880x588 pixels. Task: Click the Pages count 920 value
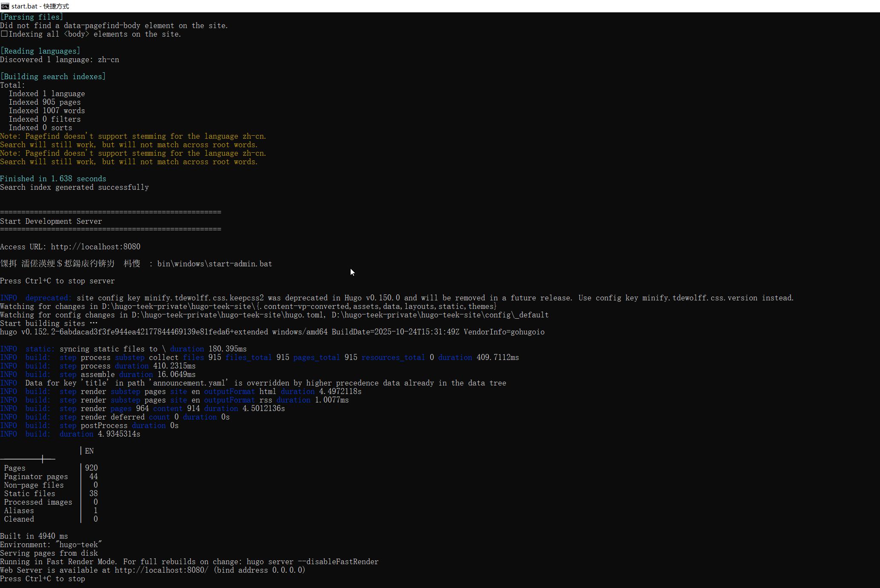pos(91,468)
